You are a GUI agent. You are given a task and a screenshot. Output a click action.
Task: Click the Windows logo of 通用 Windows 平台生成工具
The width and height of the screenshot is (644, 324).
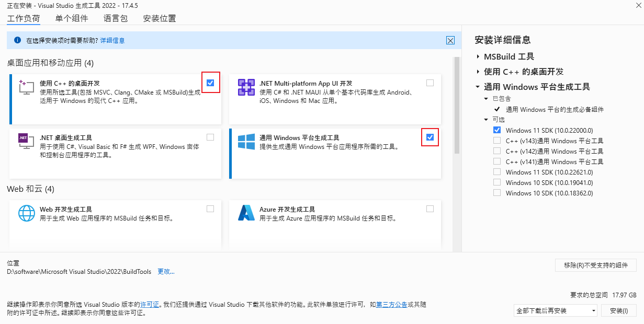[246, 142]
